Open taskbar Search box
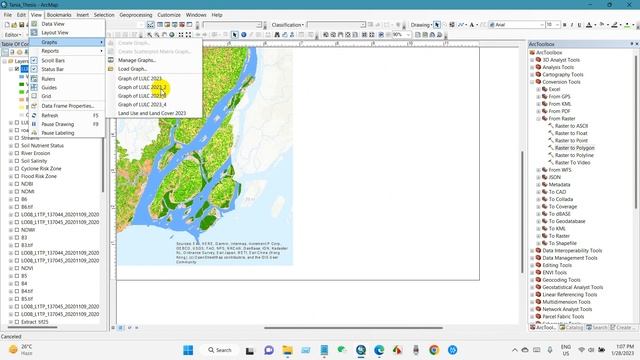Screen dimensions: 640x360 (220, 350)
